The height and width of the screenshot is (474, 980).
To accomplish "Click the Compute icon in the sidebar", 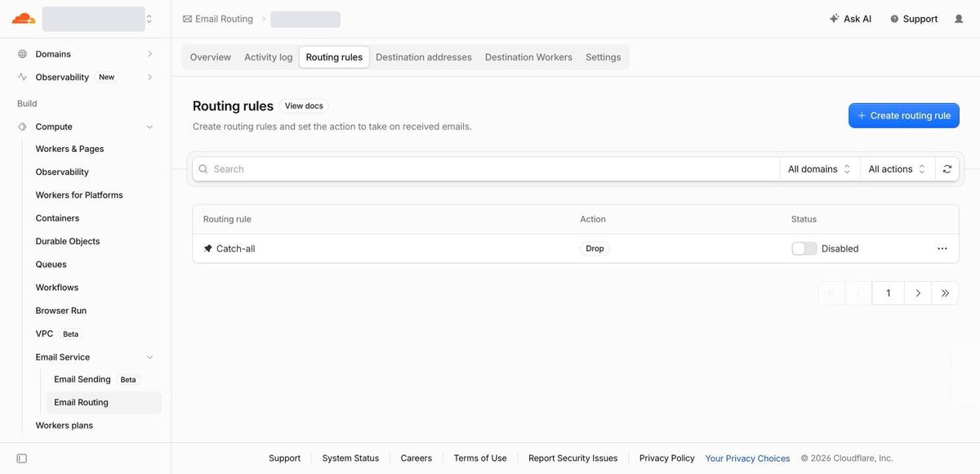I will (x=22, y=127).
